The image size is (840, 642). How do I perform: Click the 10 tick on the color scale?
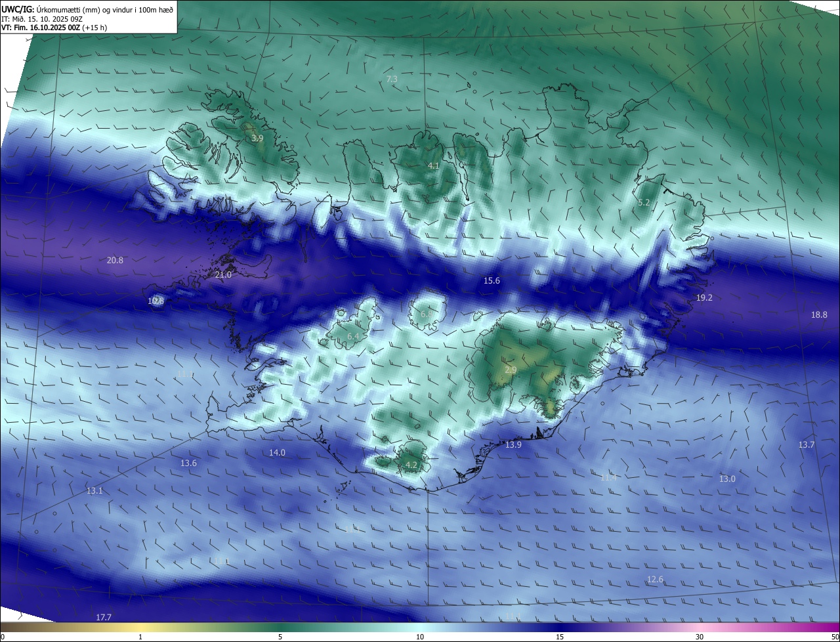pos(420,637)
